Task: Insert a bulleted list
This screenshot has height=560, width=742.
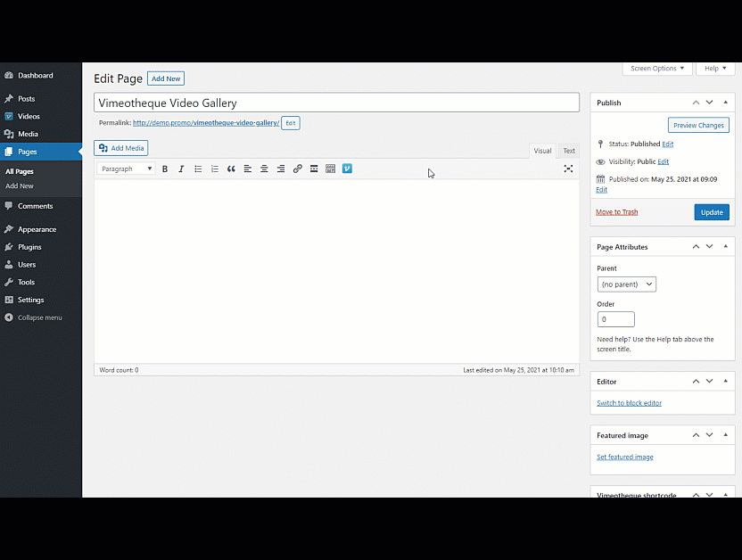Action: (198, 169)
